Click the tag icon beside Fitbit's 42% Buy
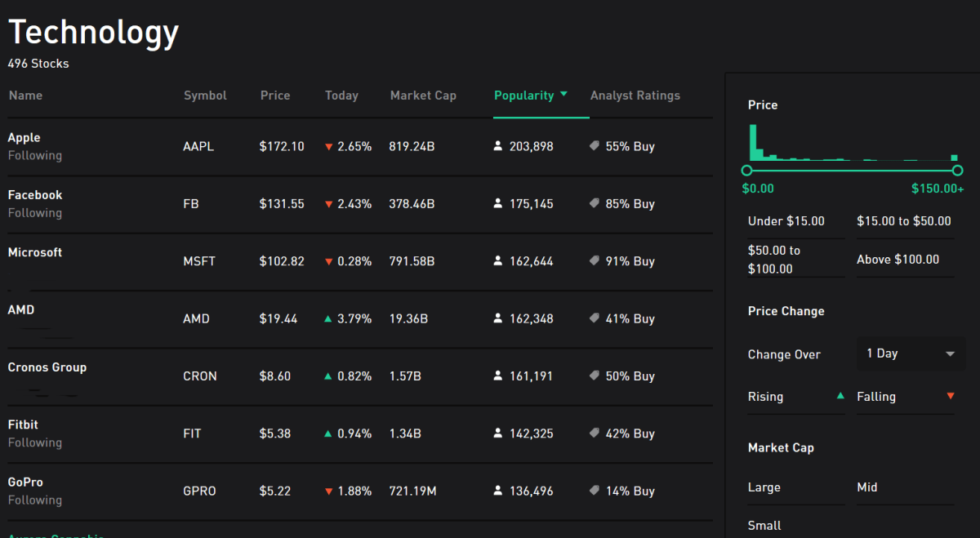The height and width of the screenshot is (538, 980). [x=595, y=434]
